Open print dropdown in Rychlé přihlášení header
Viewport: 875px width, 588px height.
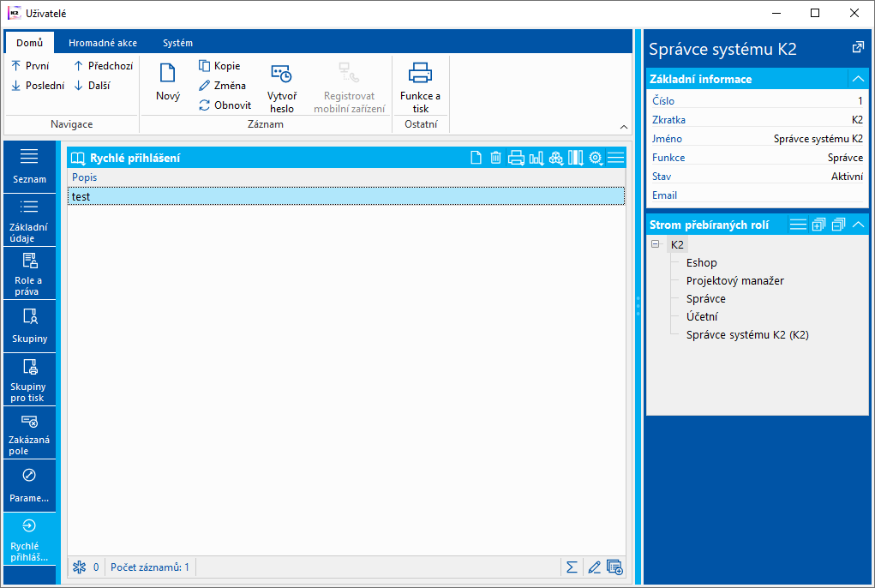(516, 158)
